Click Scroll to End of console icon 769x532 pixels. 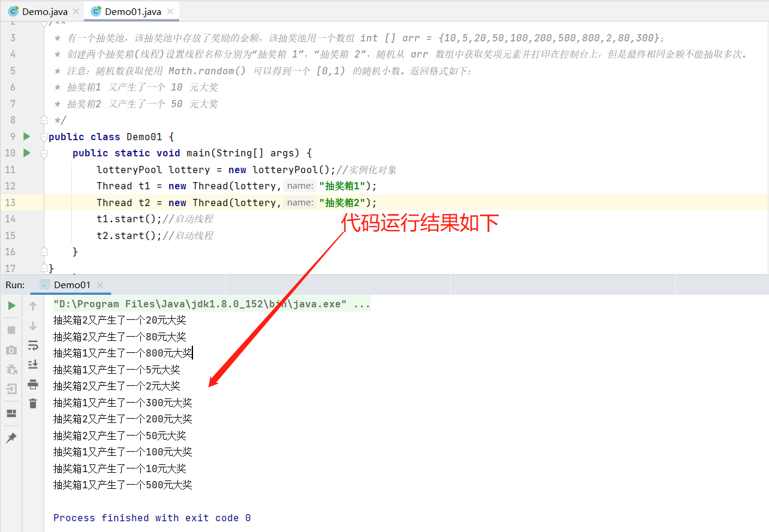33,364
